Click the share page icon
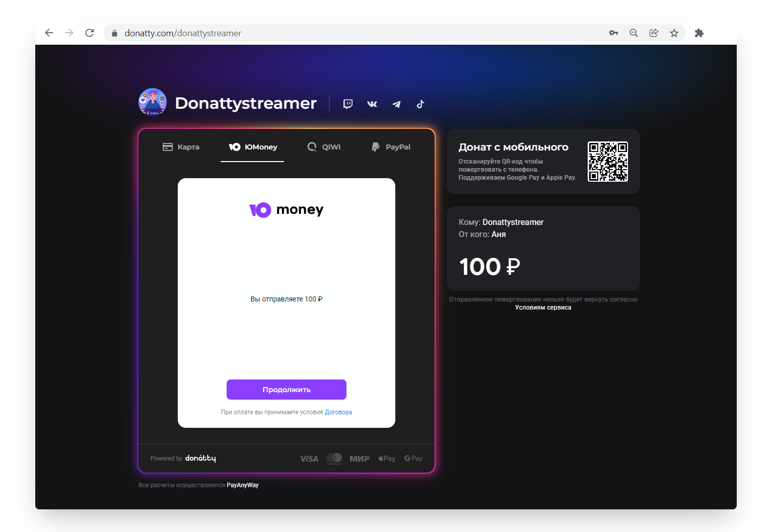The height and width of the screenshot is (532, 772). [x=654, y=33]
